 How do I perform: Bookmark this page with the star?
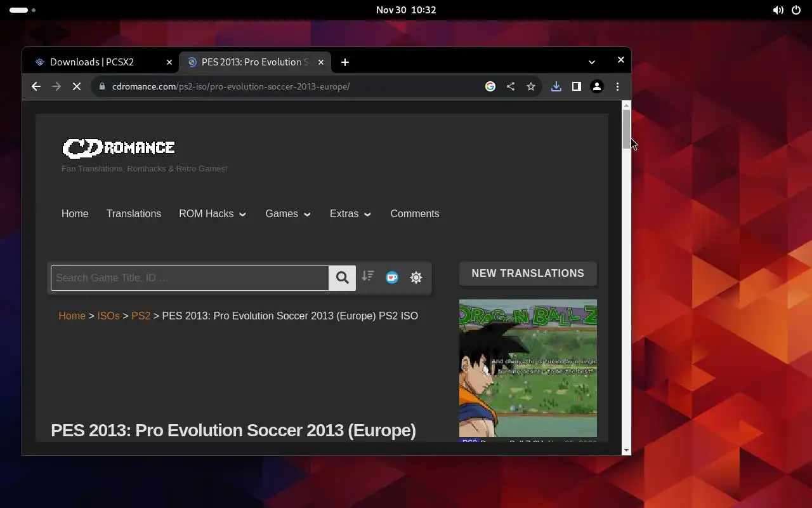pos(531,86)
